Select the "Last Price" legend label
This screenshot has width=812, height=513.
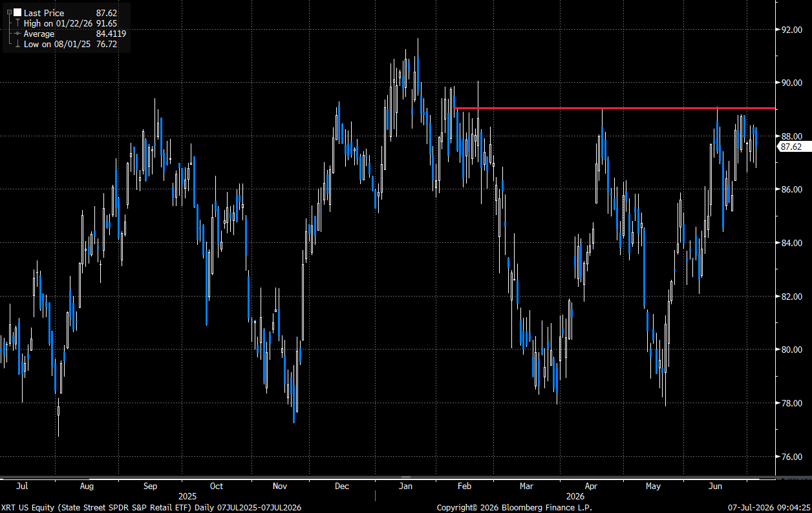tap(44, 13)
